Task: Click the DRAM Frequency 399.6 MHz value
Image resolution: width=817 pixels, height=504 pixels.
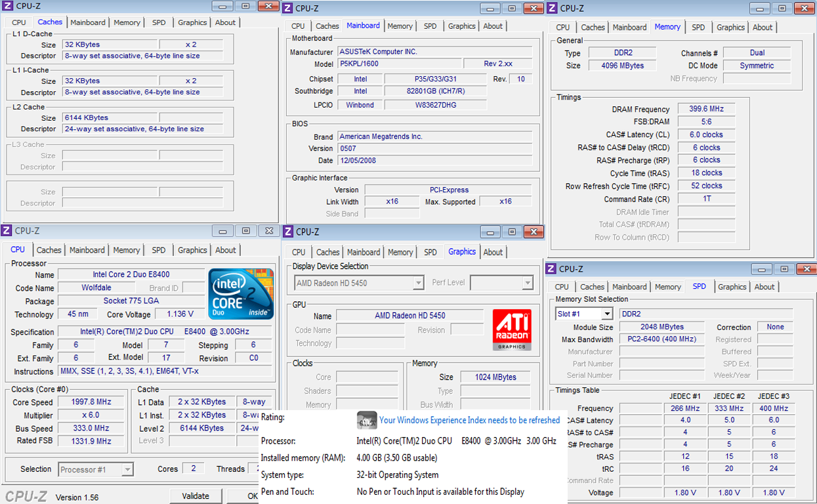Action: [x=706, y=110]
